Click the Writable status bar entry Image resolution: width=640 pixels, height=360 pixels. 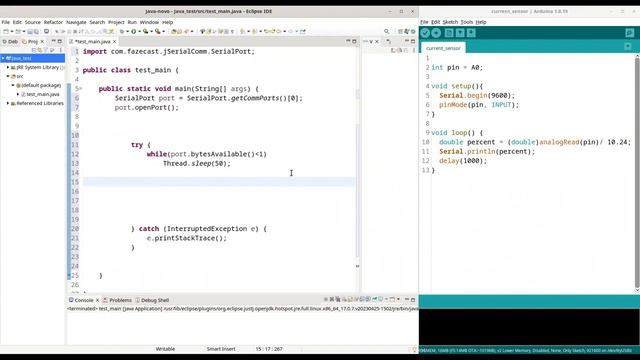point(165,349)
